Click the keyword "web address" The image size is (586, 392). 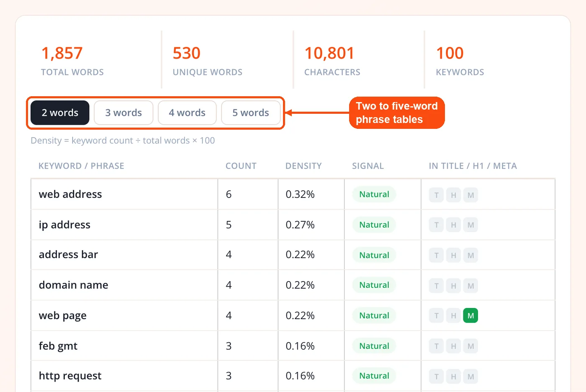70,194
